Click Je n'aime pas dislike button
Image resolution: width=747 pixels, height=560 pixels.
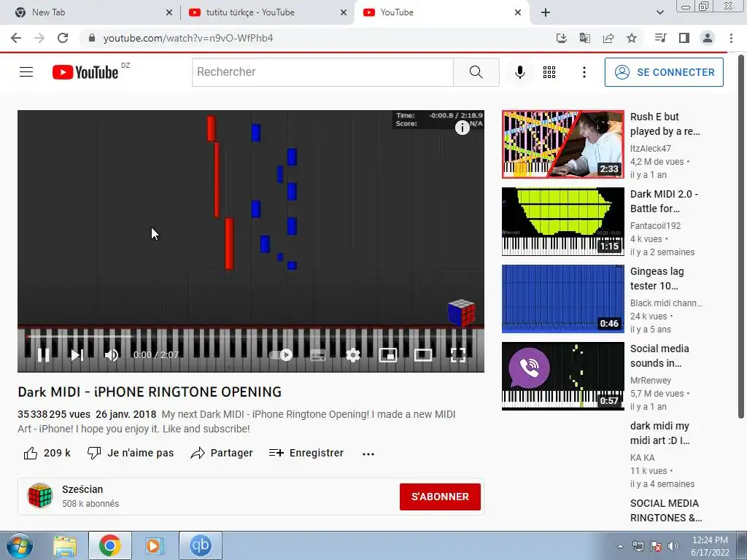tap(131, 453)
